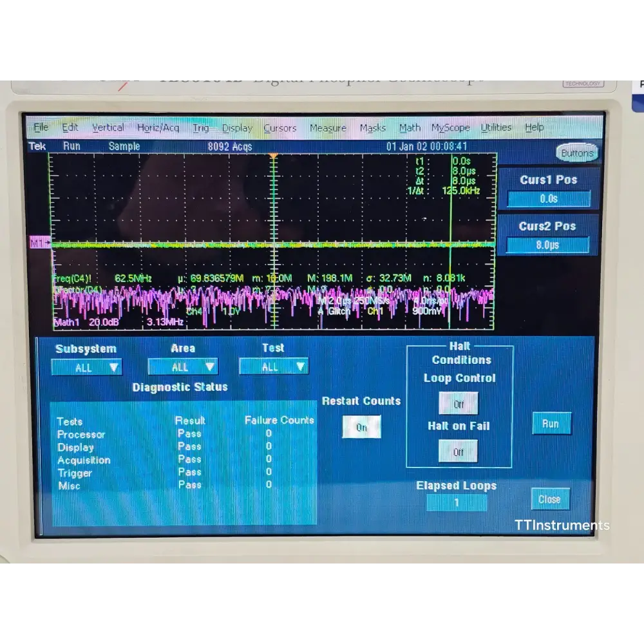Viewport: 644px width, 644px height.
Task: Select the Curs2 Pos value field
Action: pyautogui.click(x=547, y=245)
